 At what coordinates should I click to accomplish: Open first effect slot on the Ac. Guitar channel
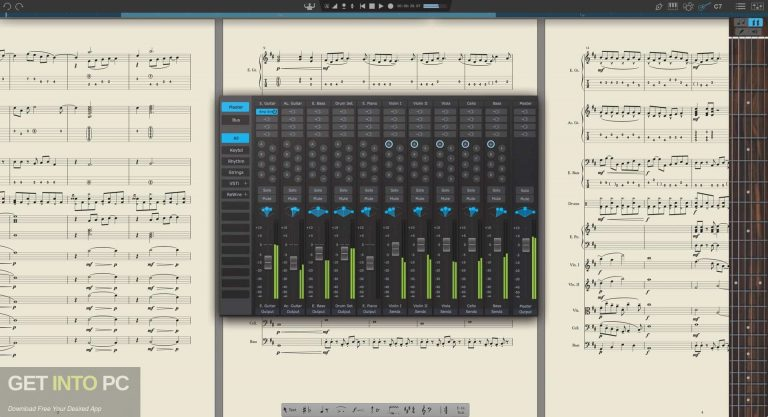pos(292,112)
